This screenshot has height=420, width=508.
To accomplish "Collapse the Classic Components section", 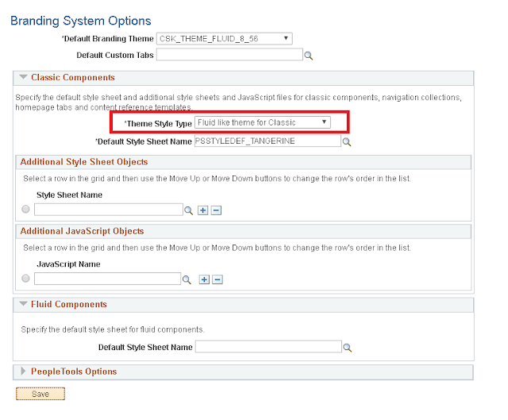I will click(23, 77).
